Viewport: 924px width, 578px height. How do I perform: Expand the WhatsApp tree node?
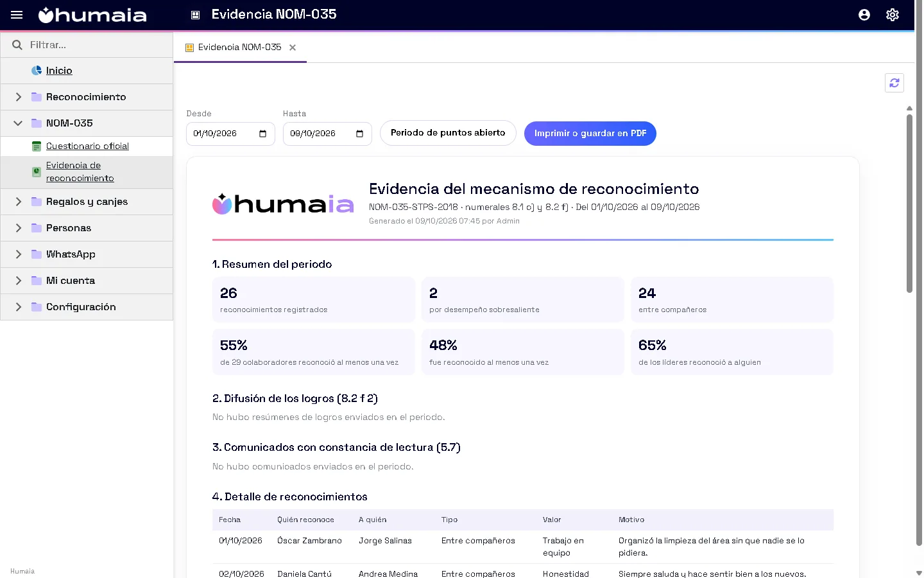pyautogui.click(x=18, y=254)
